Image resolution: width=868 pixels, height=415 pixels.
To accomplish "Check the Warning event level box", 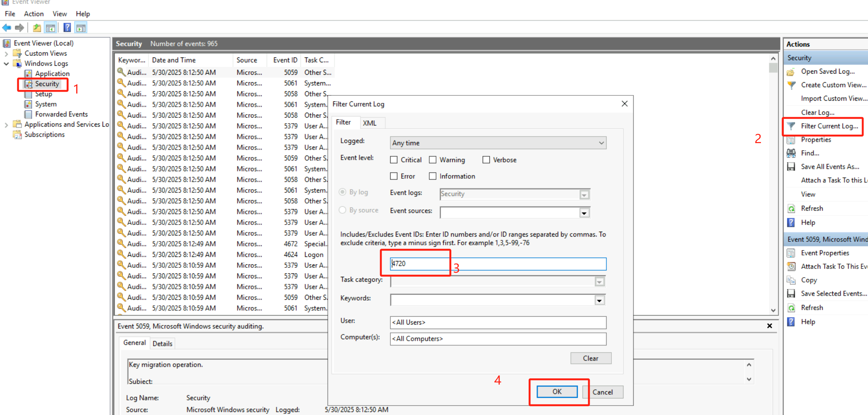I will [x=433, y=160].
